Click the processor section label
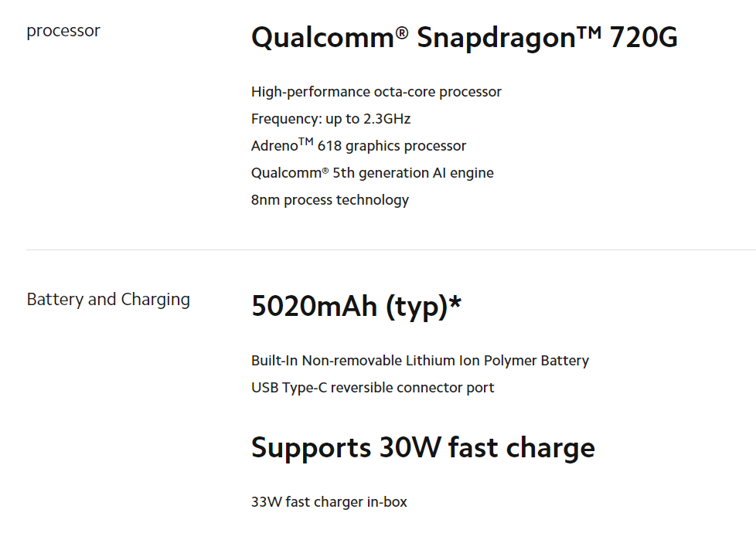This screenshot has height=533, width=756. [x=63, y=31]
